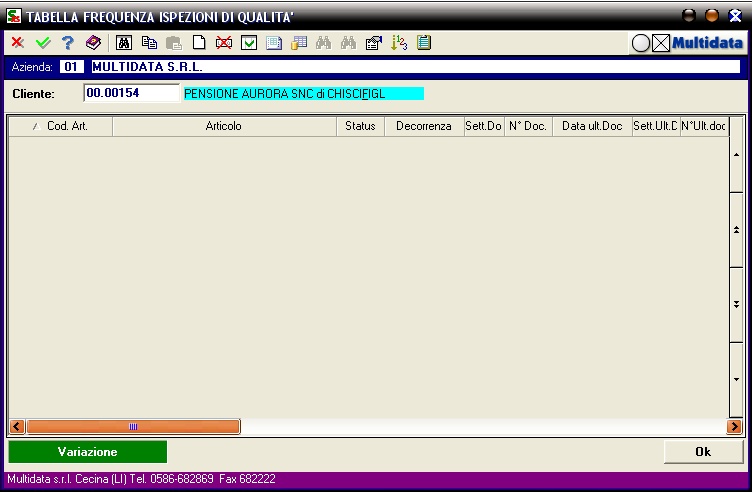752x492 pixels.
Task: Sort by the Cod. Art. column header
Action: tap(60, 126)
